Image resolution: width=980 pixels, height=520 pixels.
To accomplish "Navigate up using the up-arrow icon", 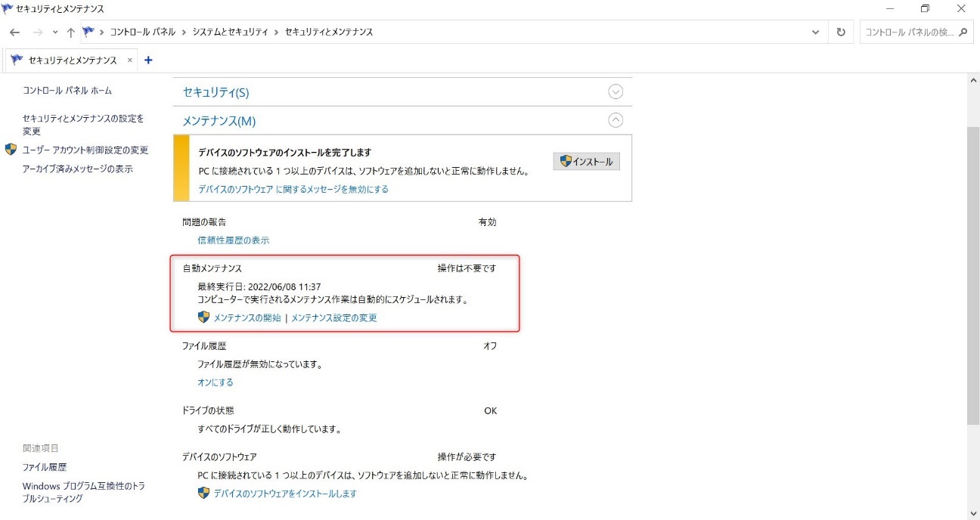I will point(70,32).
